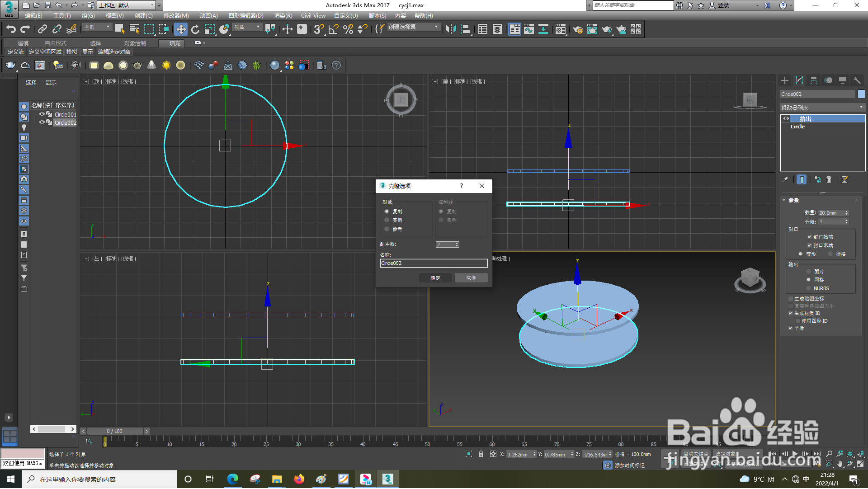Collapse the 参数 rollout
868x489 pixels.
(793, 200)
